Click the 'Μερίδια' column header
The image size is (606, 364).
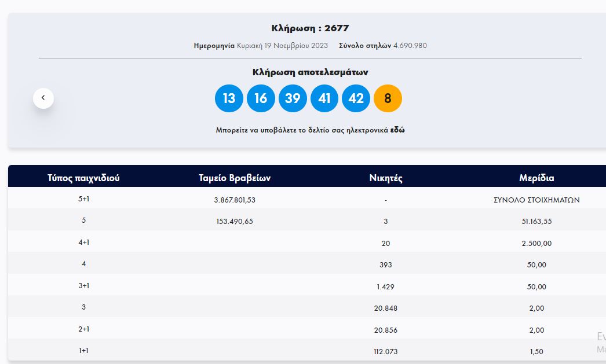coord(536,178)
